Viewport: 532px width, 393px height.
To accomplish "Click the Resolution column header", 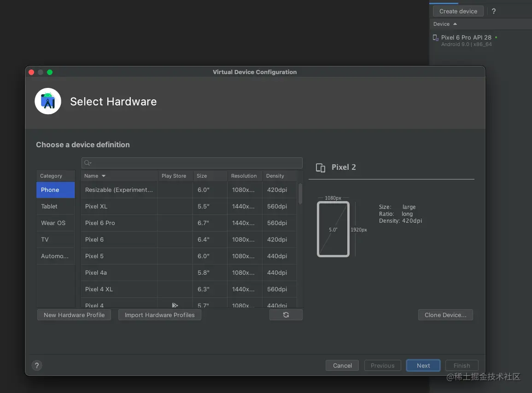I will [x=245, y=176].
